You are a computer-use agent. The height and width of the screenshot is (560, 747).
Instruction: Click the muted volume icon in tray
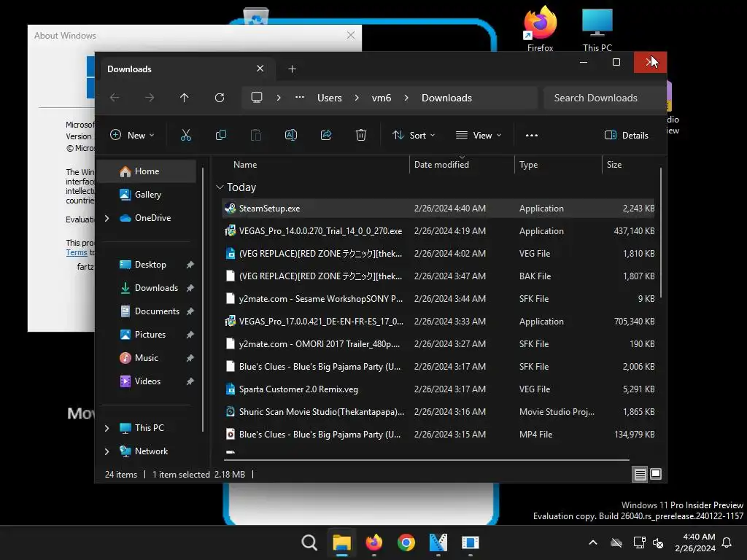[659, 542]
